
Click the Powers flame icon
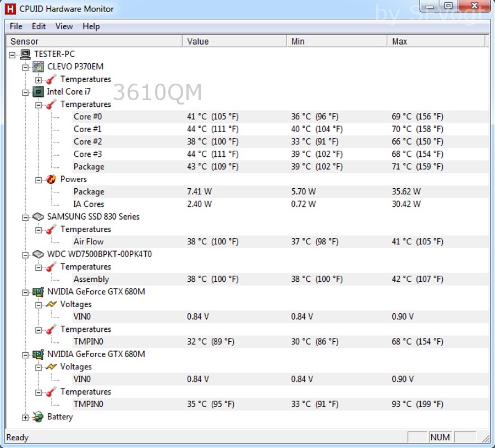(51, 179)
